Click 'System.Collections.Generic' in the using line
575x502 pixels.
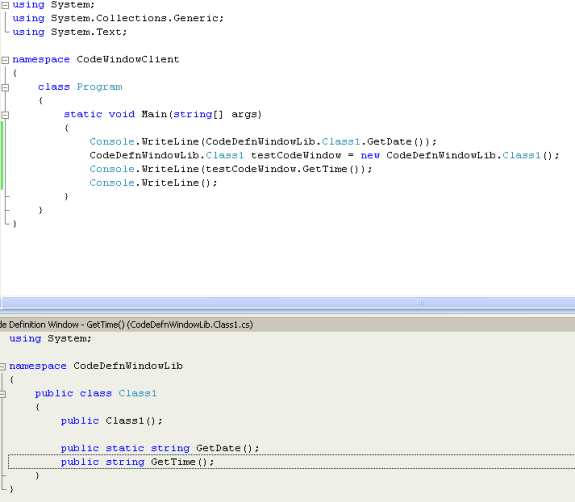[135, 18]
